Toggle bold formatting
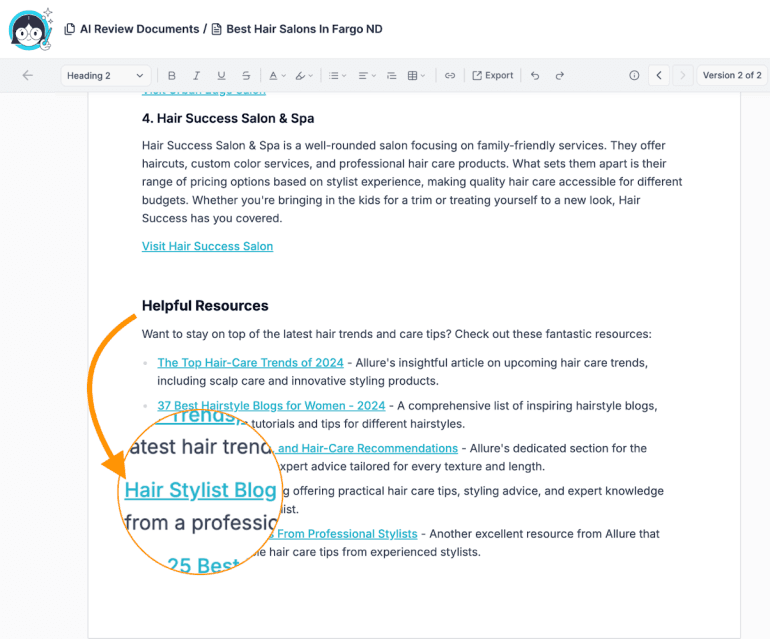 (172, 75)
